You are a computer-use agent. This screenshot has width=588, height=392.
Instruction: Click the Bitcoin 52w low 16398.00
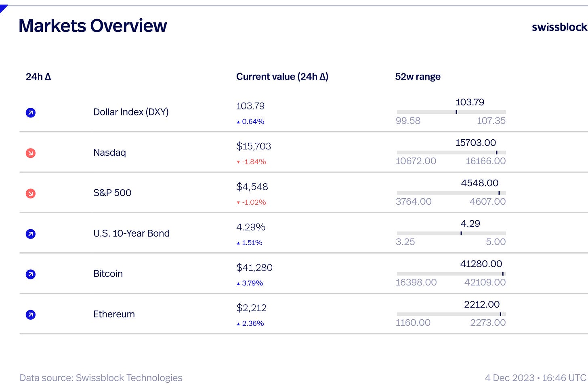(x=416, y=282)
